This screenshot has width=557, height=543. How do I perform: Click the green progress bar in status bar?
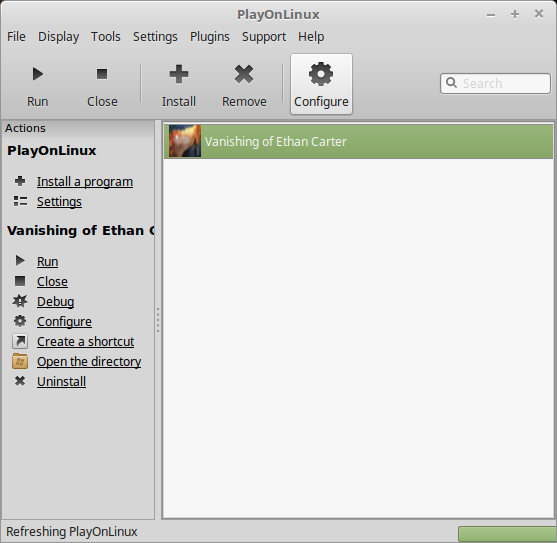[x=507, y=534]
